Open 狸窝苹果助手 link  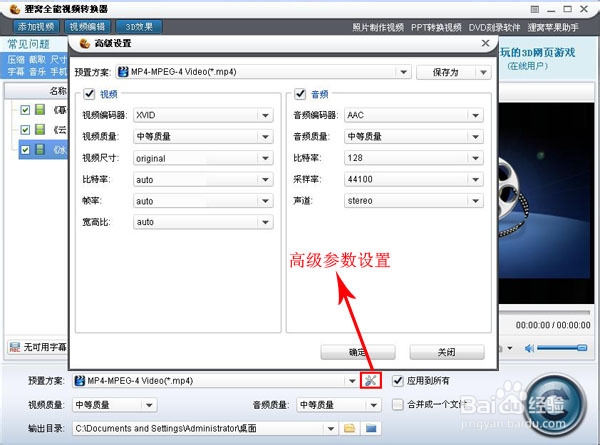click(x=553, y=28)
